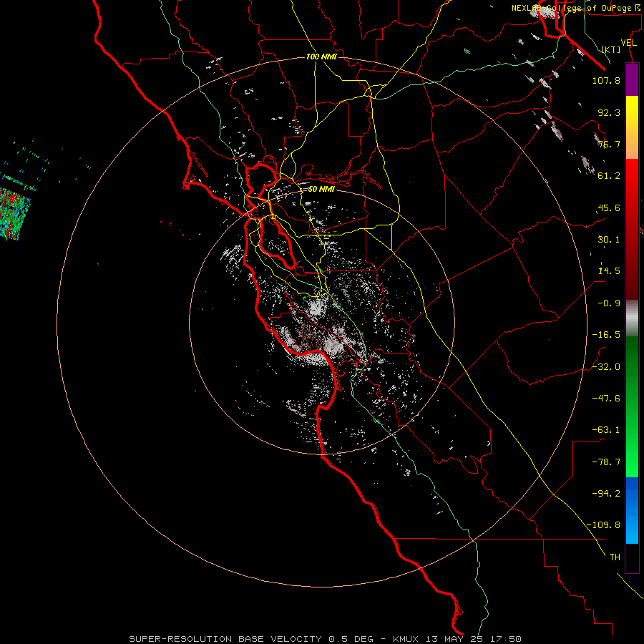Click the -78.7 velocity scale value
This screenshot has width=644, height=644.
click(606, 462)
